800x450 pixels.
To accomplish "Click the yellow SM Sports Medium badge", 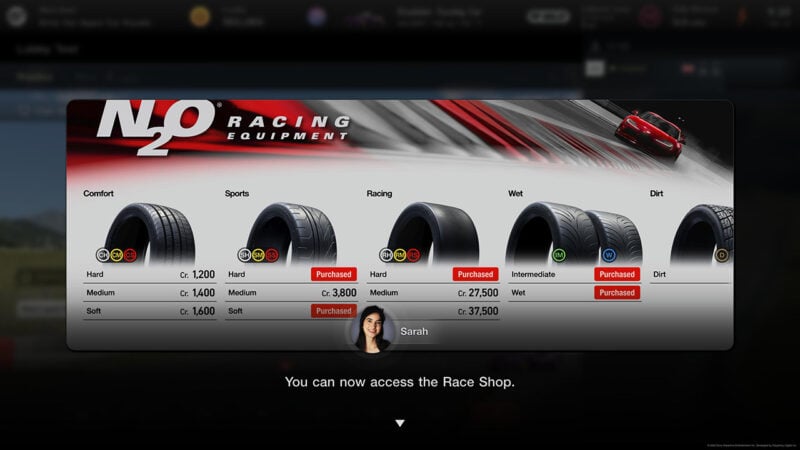I will (x=258, y=255).
